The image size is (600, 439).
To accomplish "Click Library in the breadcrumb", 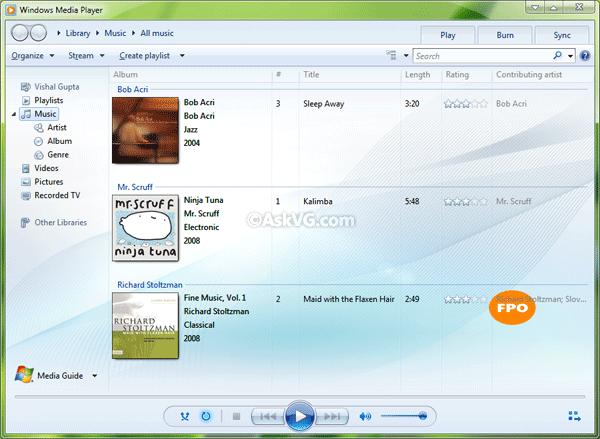I will 78,33.
